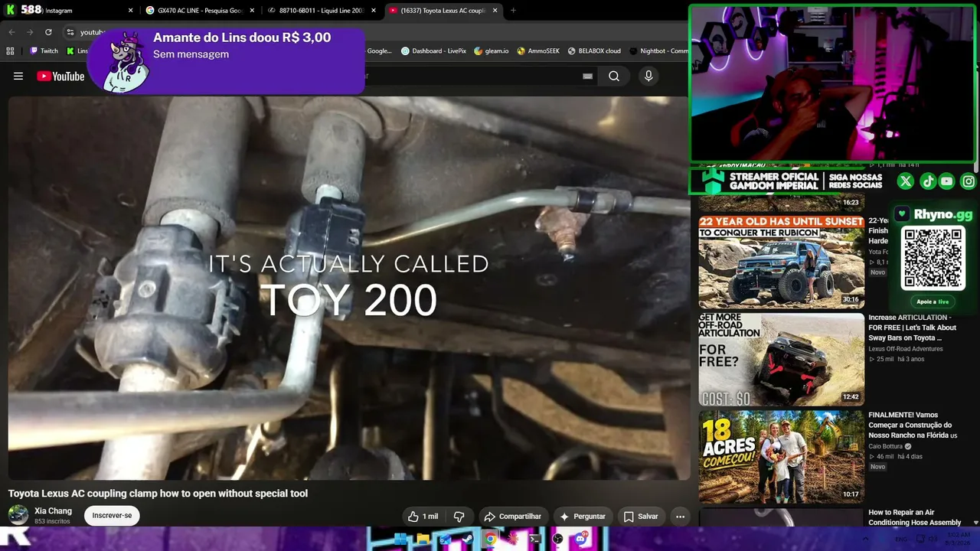Open the 22 Year Old Rubicon video thumbnail
Screen dimensions: 980x551
(781, 262)
